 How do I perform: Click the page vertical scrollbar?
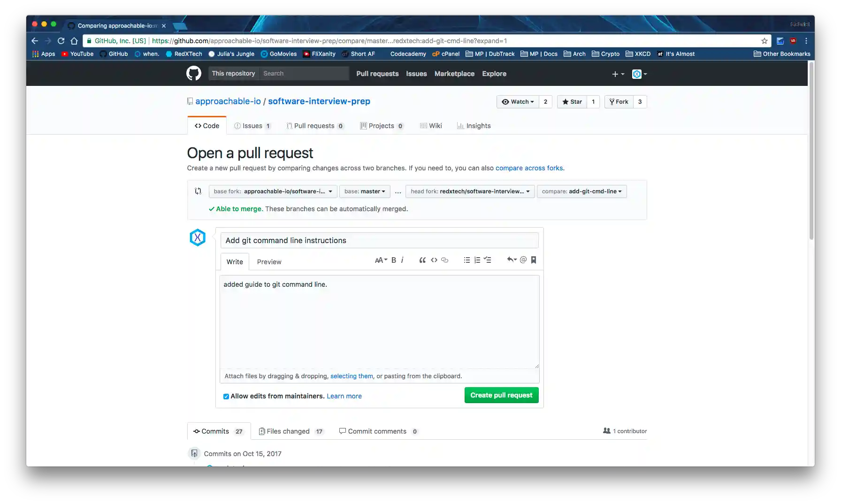tap(811, 150)
